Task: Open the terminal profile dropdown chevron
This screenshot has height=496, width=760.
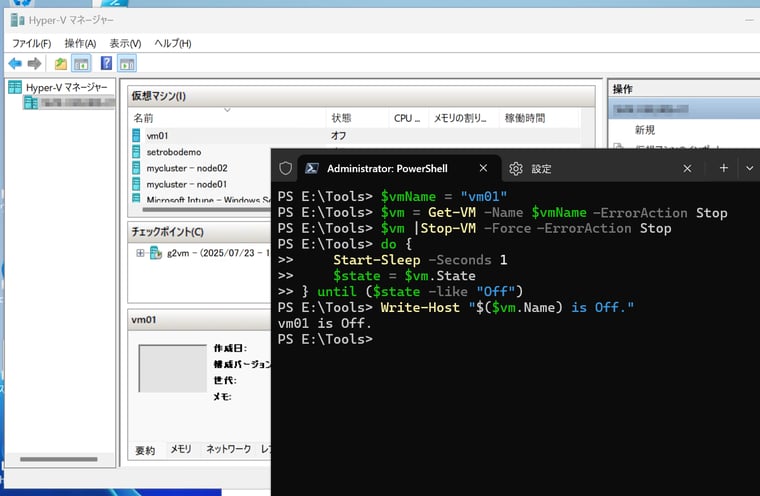Action: coord(749,168)
